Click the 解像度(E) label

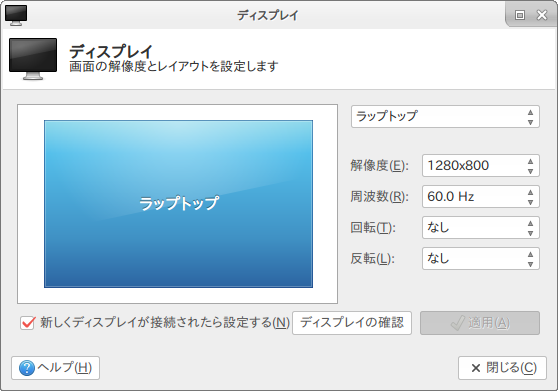(379, 166)
